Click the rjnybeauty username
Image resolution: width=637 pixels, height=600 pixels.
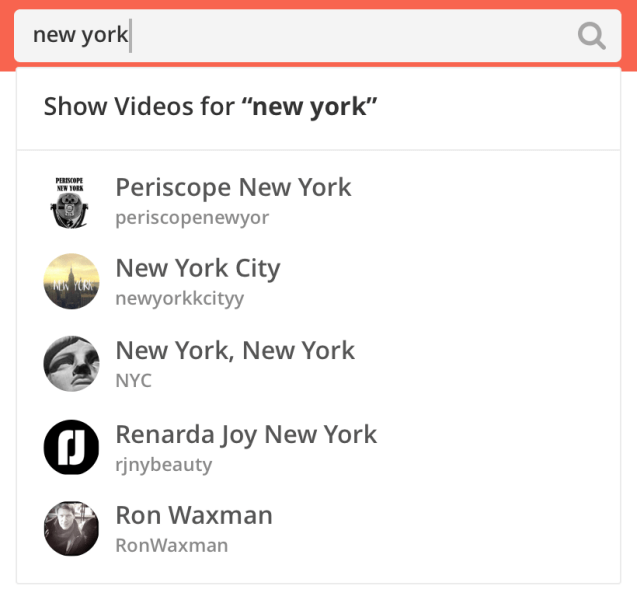(164, 465)
